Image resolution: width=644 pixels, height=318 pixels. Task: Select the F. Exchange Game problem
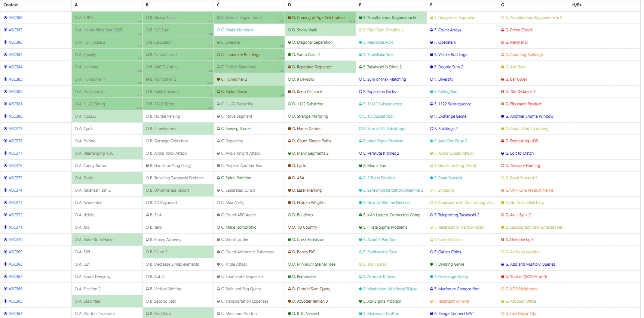click(x=450, y=116)
